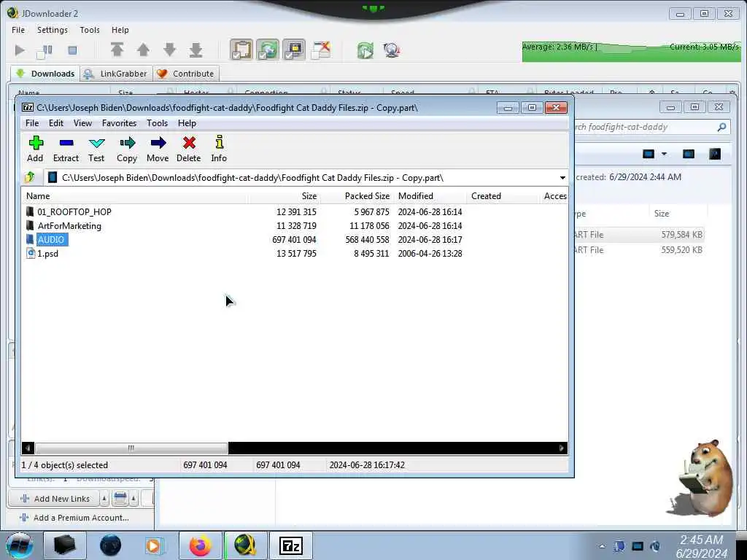
Task: Run the Test archive tool
Action: point(96,149)
